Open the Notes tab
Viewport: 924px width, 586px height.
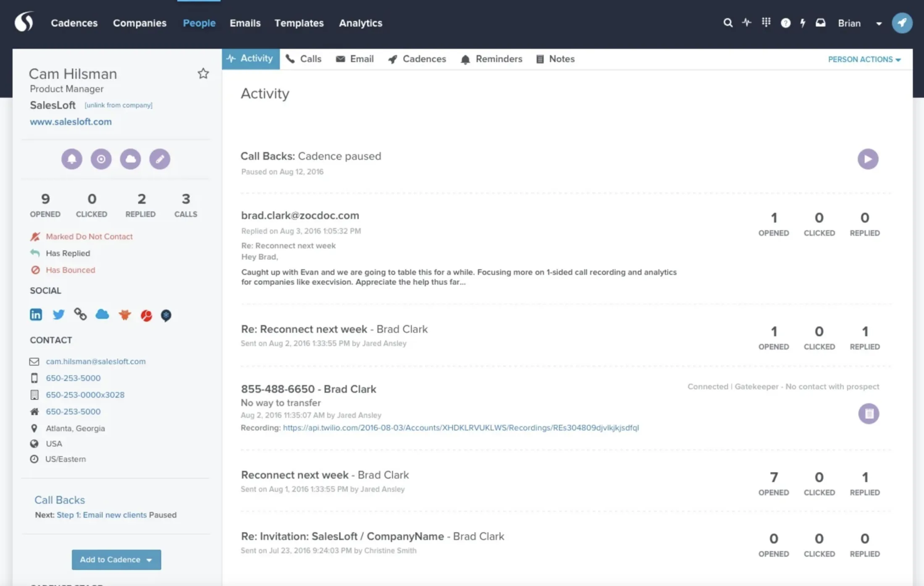pos(555,59)
